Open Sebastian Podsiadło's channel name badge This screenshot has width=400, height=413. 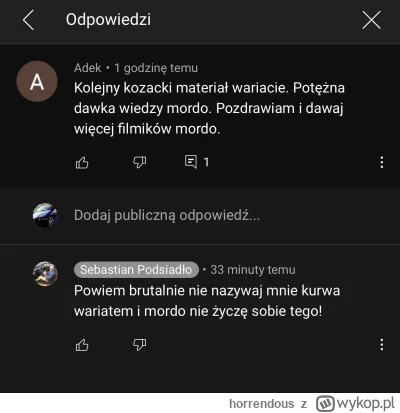(x=136, y=270)
